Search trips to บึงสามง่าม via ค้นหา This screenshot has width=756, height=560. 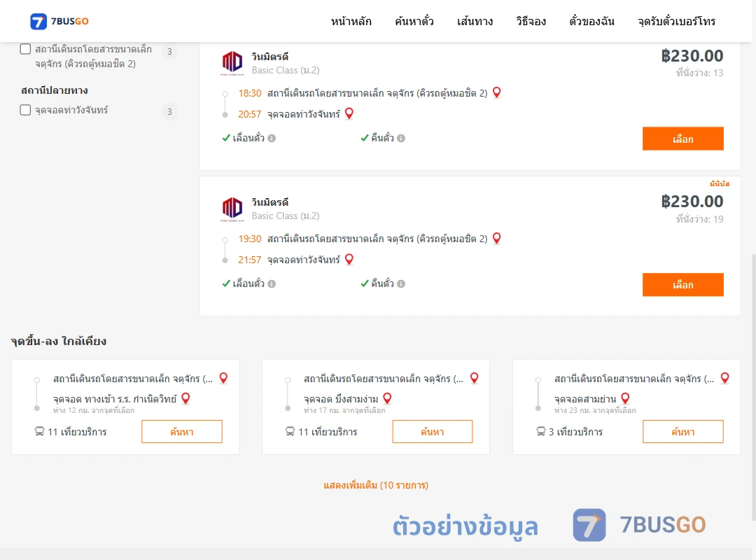pyautogui.click(x=433, y=432)
